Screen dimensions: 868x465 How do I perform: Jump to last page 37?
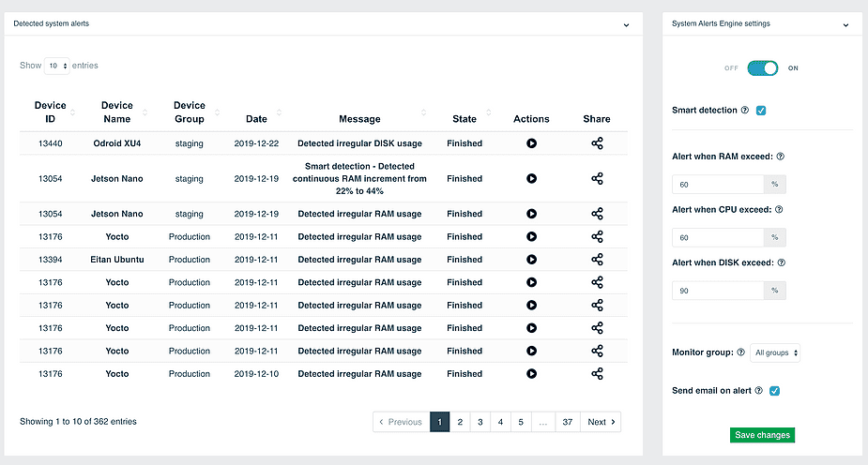tap(568, 422)
